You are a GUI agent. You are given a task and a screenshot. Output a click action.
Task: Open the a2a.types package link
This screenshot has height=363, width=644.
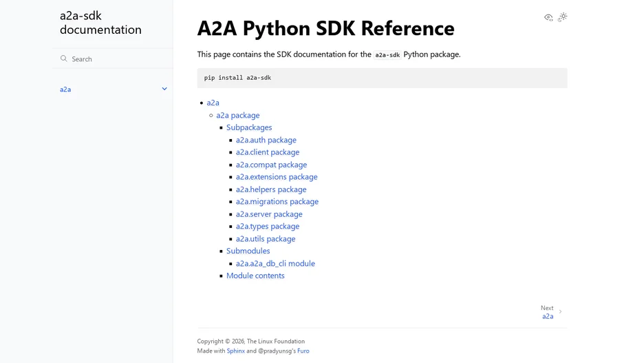coord(268,226)
